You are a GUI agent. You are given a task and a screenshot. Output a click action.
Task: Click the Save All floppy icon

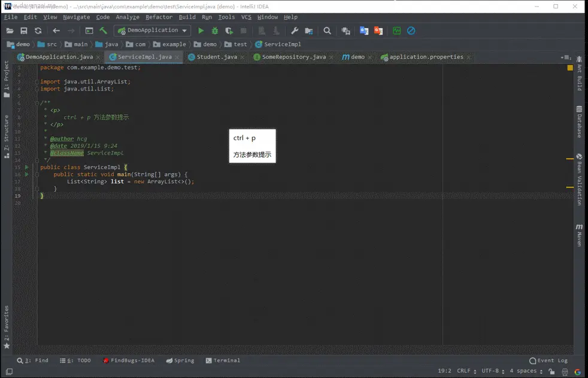(23, 31)
